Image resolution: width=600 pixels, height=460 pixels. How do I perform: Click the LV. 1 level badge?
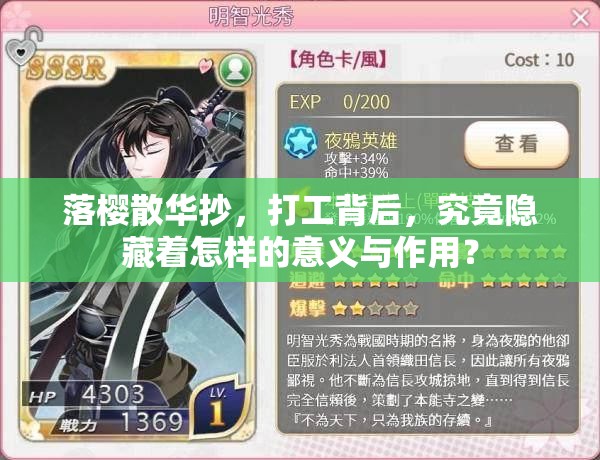tap(219, 408)
